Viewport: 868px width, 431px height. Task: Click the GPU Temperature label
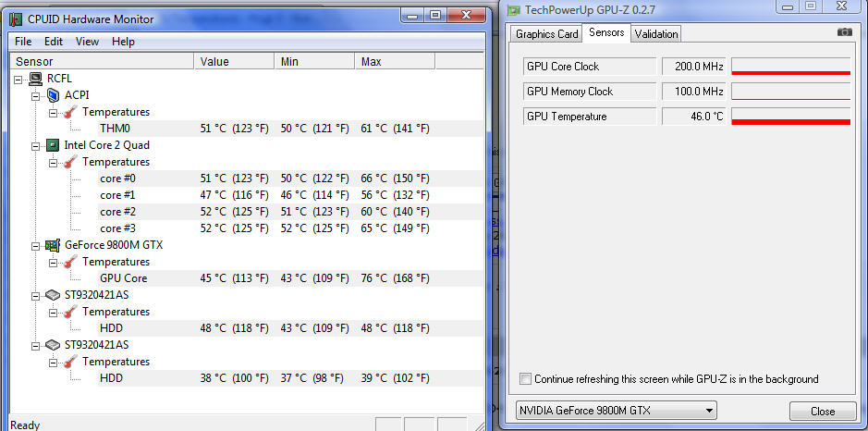click(x=590, y=117)
